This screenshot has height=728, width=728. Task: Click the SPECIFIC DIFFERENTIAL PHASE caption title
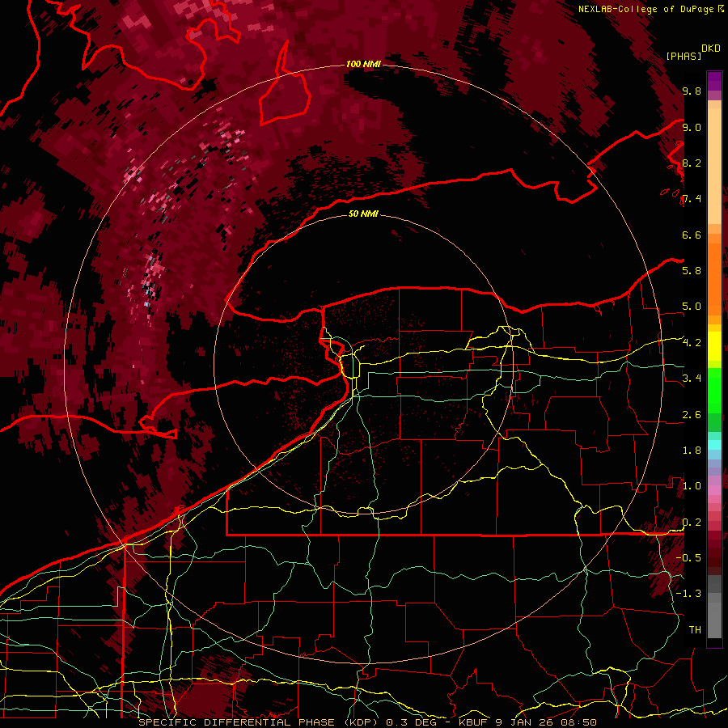(236, 722)
